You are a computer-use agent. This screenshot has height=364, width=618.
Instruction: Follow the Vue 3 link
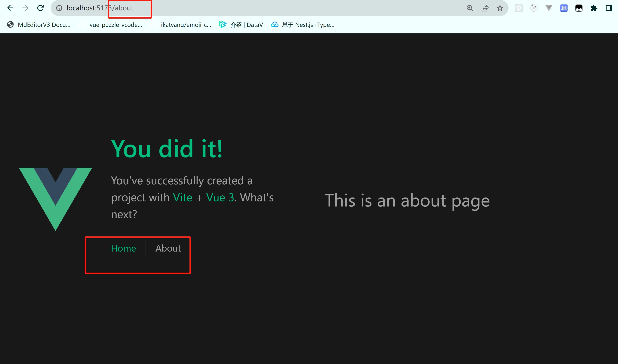pos(220,197)
